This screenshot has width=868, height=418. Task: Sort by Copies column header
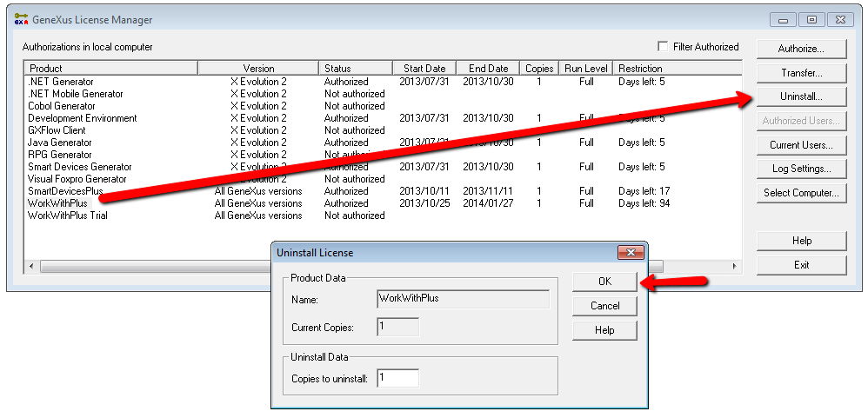539,69
